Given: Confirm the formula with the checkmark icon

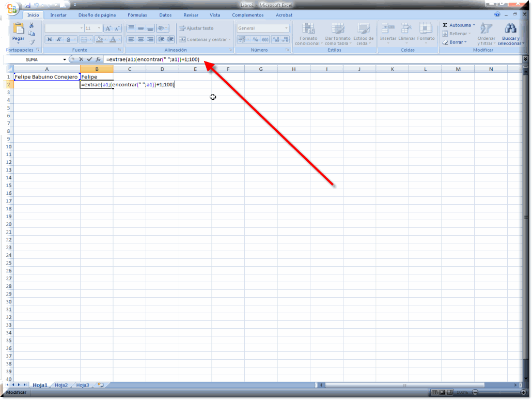Looking at the screenshot, I should click(x=89, y=59).
